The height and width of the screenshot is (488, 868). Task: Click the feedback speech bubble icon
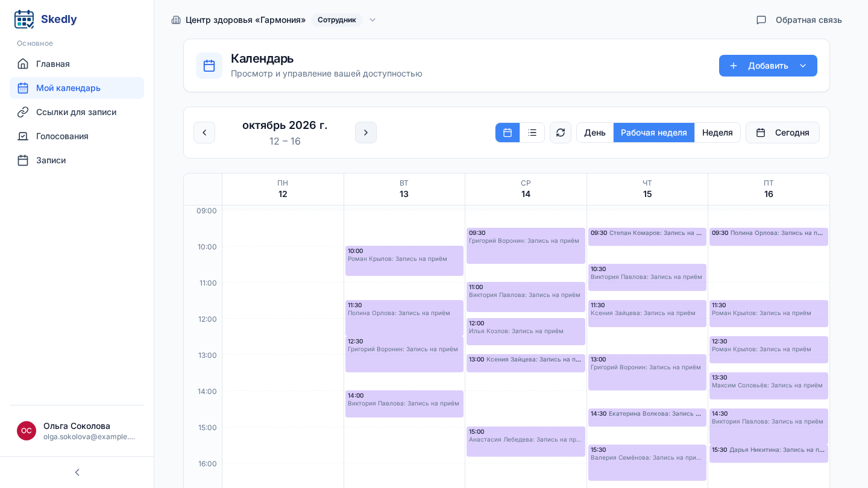(x=761, y=20)
